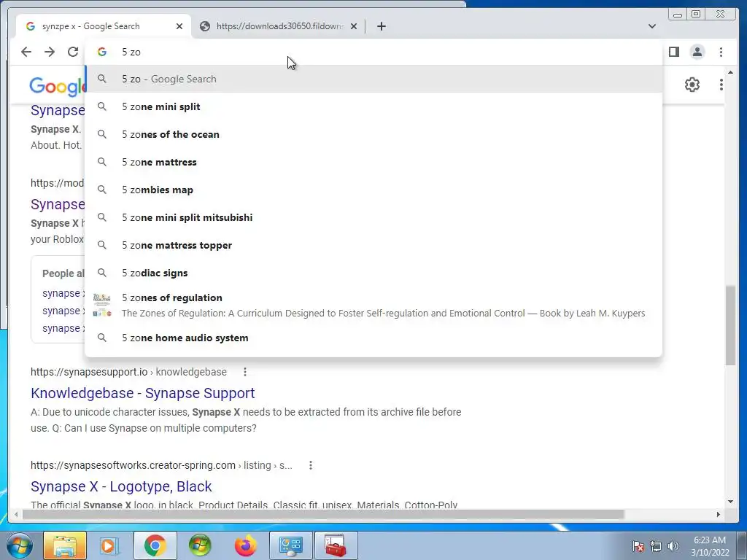Open a new browser tab
747x560 pixels.
(x=381, y=26)
